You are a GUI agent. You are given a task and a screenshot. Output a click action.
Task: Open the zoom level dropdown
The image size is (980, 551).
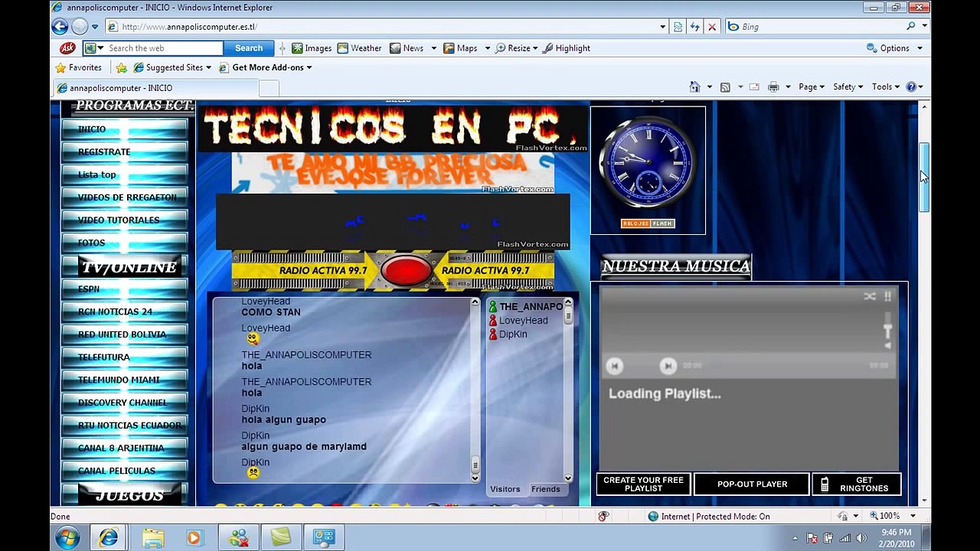pos(913,517)
